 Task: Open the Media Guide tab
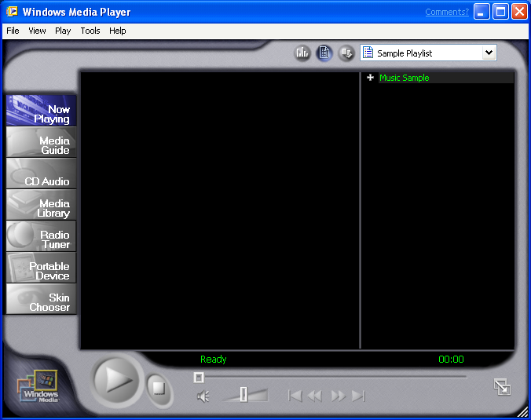[41, 142]
